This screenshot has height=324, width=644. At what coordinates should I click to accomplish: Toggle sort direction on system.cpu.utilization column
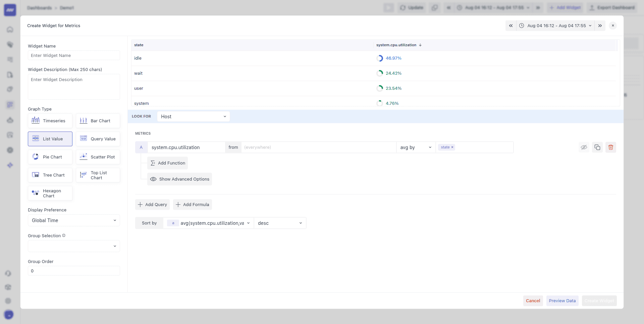pyautogui.click(x=420, y=45)
